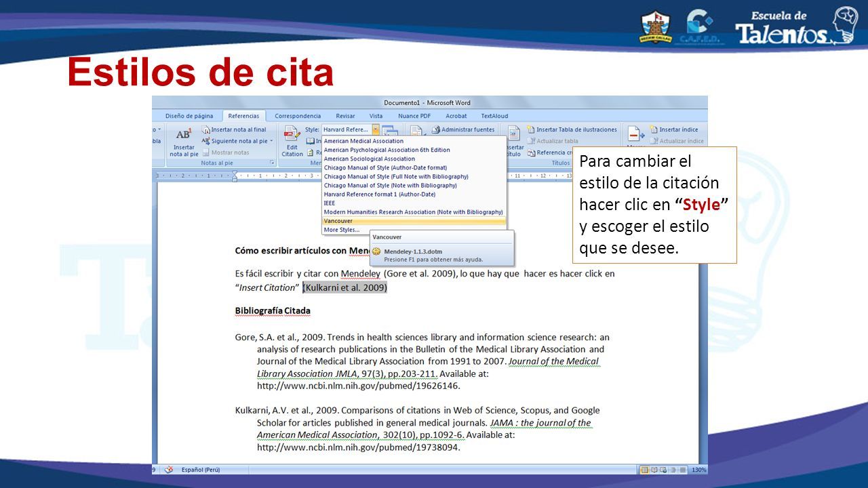Open Acrobat tab

click(456, 116)
